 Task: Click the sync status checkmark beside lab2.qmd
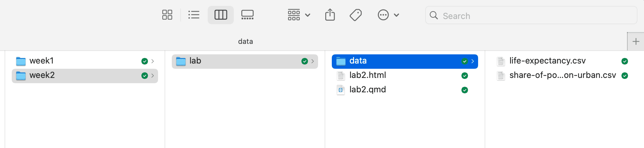pos(465,90)
